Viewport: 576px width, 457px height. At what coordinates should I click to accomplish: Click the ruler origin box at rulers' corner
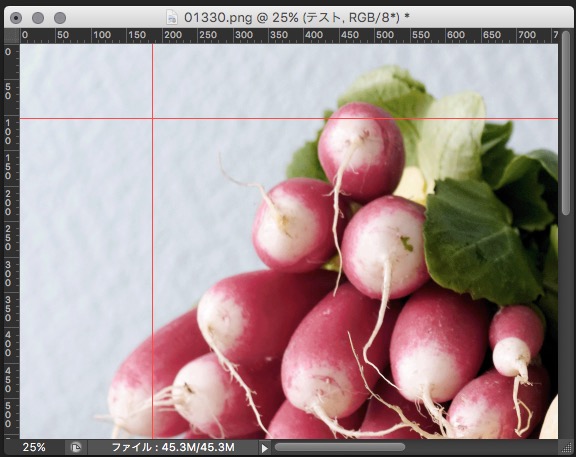click(12, 36)
